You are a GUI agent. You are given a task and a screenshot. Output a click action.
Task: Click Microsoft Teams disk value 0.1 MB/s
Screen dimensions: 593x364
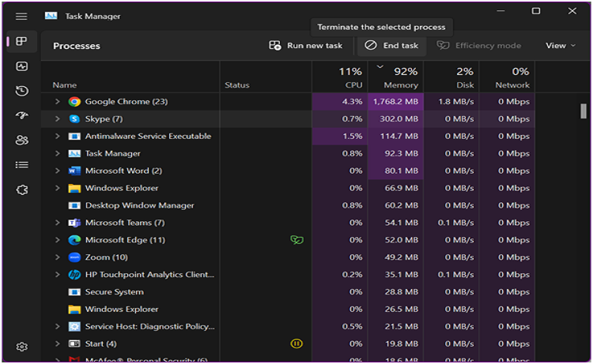pyautogui.click(x=456, y=223)
